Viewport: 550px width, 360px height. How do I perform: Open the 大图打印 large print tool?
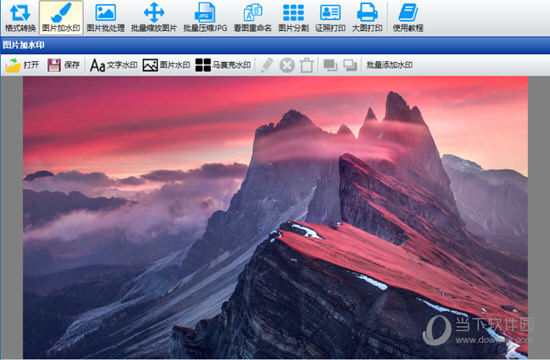(367, 18)
